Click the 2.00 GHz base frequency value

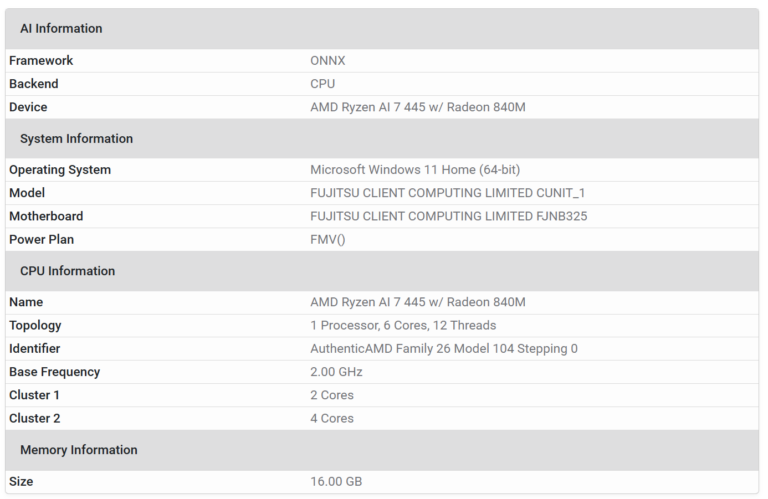(x=336, y=372)
